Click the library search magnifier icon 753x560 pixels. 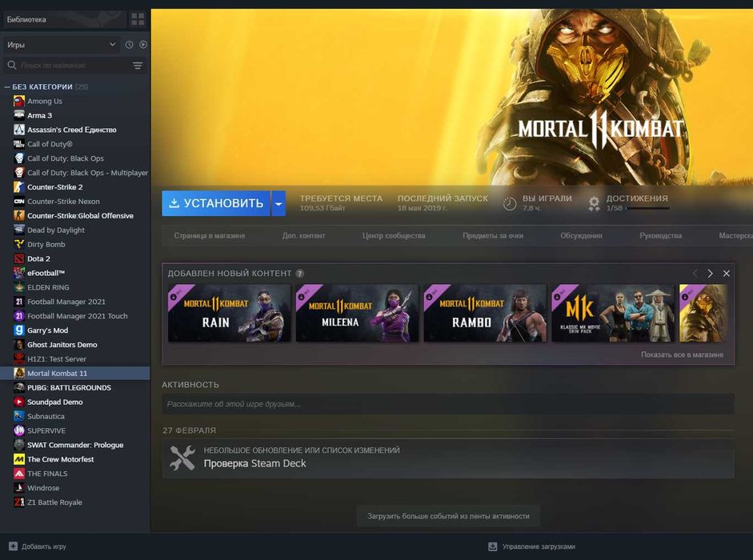point(12,65)
